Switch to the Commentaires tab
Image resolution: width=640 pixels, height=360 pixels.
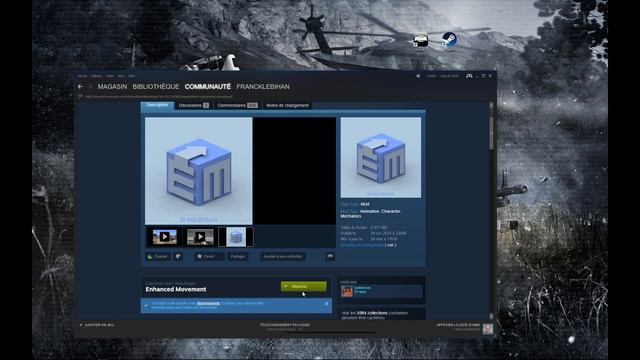237,105
